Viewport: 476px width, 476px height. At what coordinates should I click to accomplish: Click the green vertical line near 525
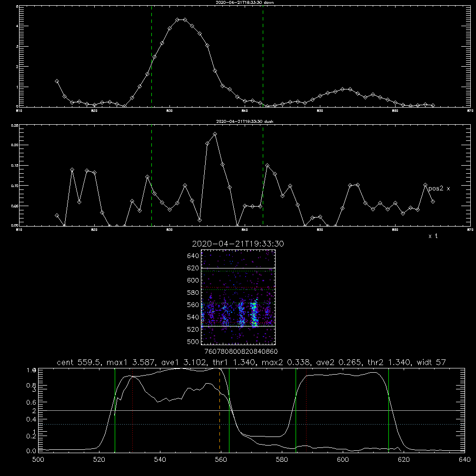point(115,410)
